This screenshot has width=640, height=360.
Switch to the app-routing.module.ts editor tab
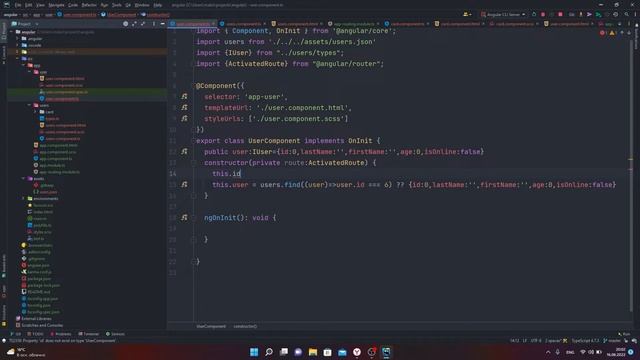point(353,24)
